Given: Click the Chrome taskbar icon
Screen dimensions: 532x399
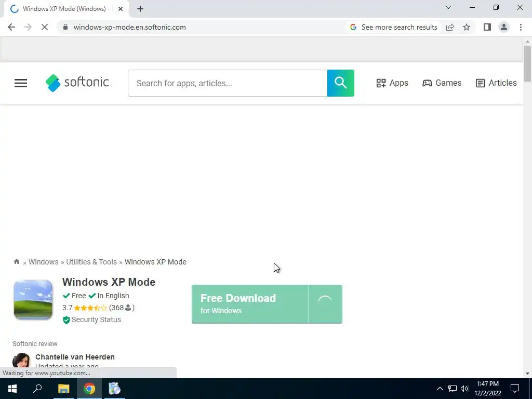Looking at the screenshot, I should [89, 389].
